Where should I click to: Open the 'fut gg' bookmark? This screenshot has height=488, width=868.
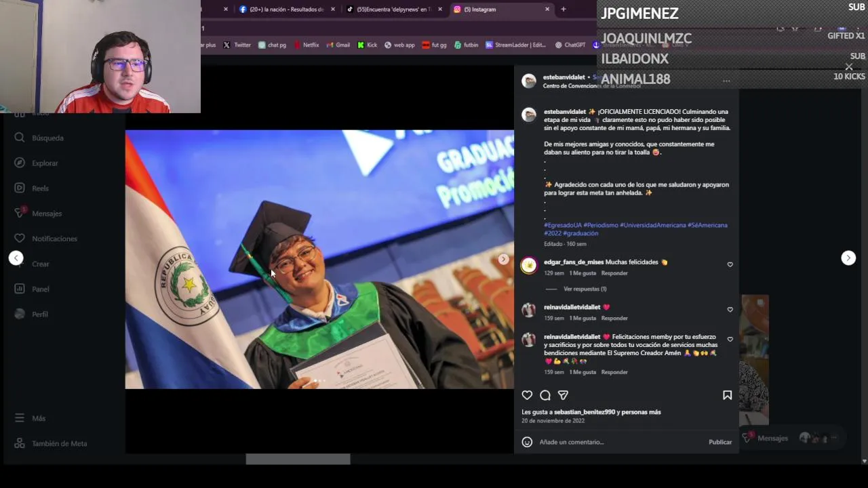pos(434,45)
